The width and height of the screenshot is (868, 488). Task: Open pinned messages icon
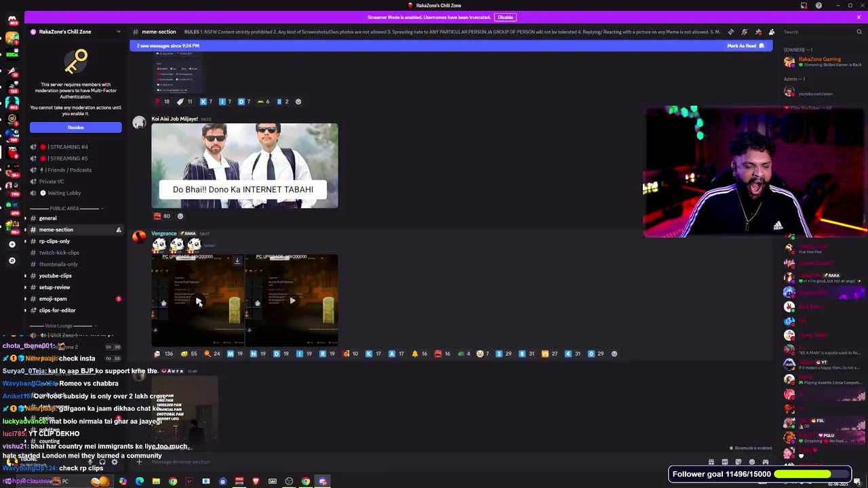[758, 32]
